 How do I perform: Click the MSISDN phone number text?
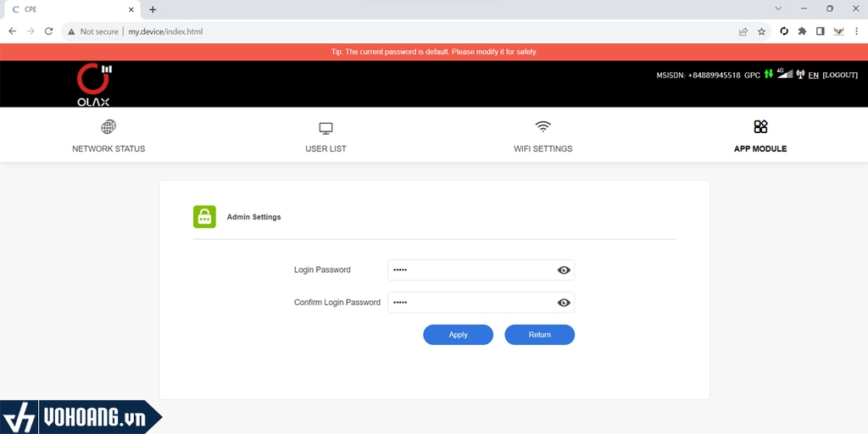[698, 75]
